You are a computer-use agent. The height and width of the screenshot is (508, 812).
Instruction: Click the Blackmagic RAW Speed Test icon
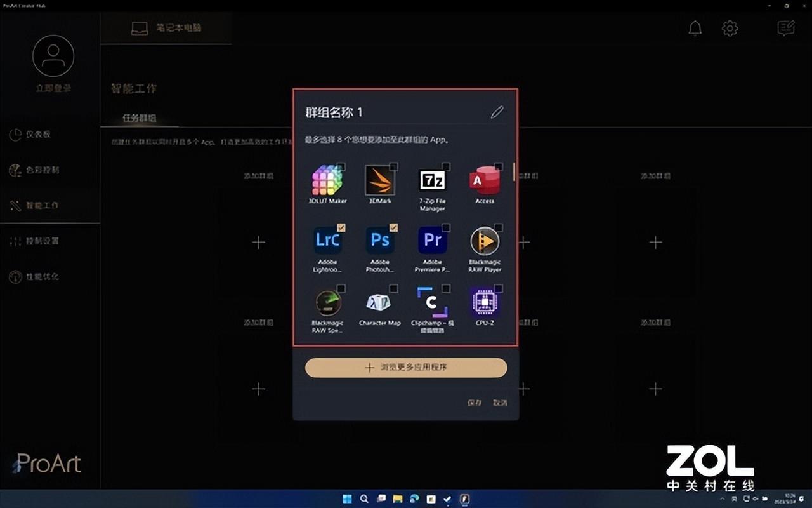coord(328,302)
